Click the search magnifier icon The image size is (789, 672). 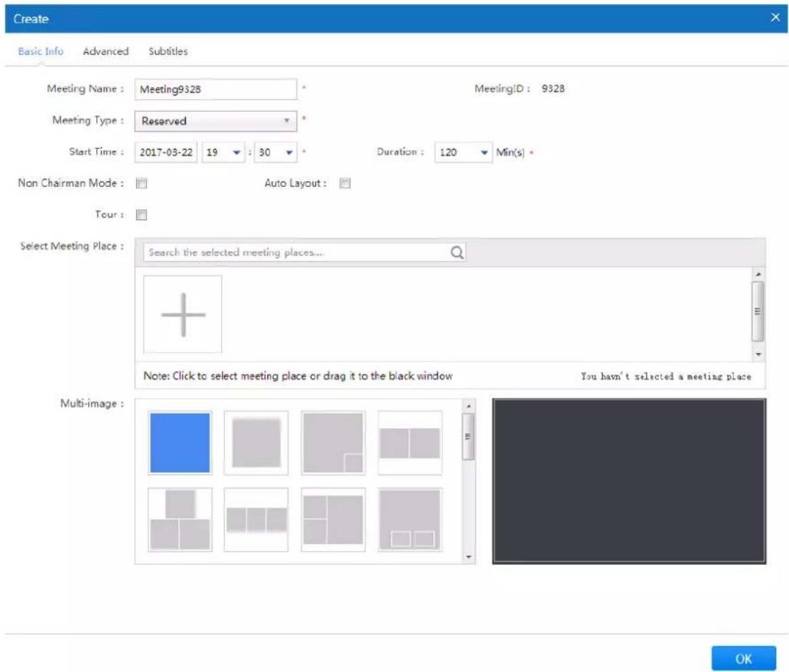[x=457, y=252]
